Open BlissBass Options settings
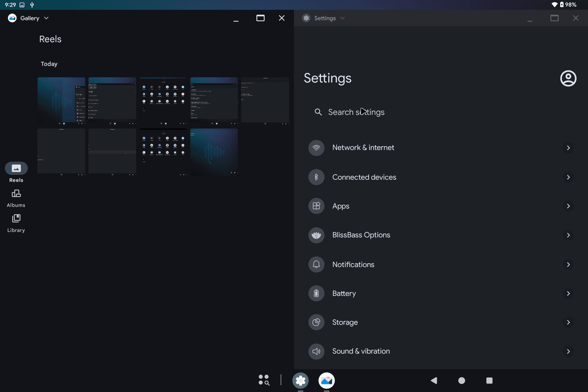 pos(361,235)
